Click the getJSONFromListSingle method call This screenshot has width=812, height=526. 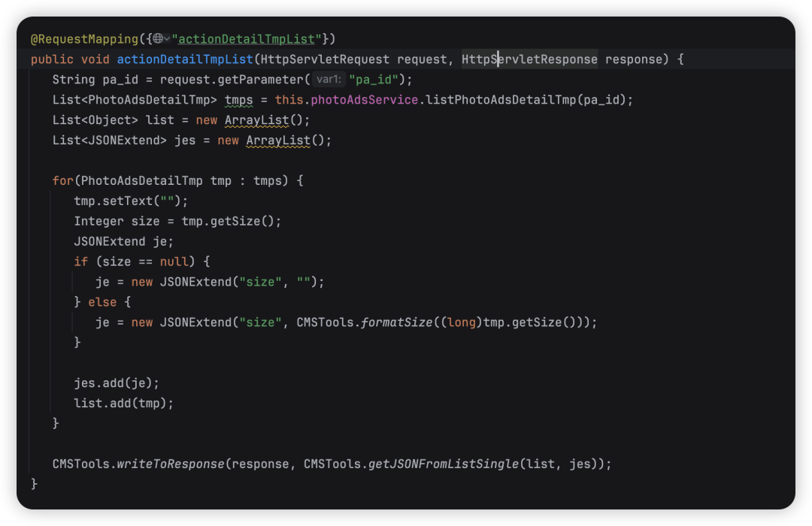point(444,464)
